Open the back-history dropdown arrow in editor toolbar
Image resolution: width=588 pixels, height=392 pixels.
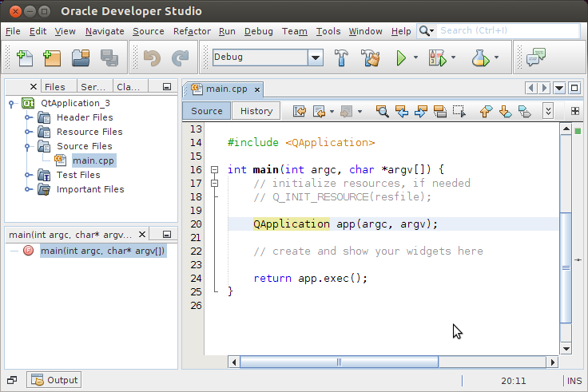coord(332,111)
